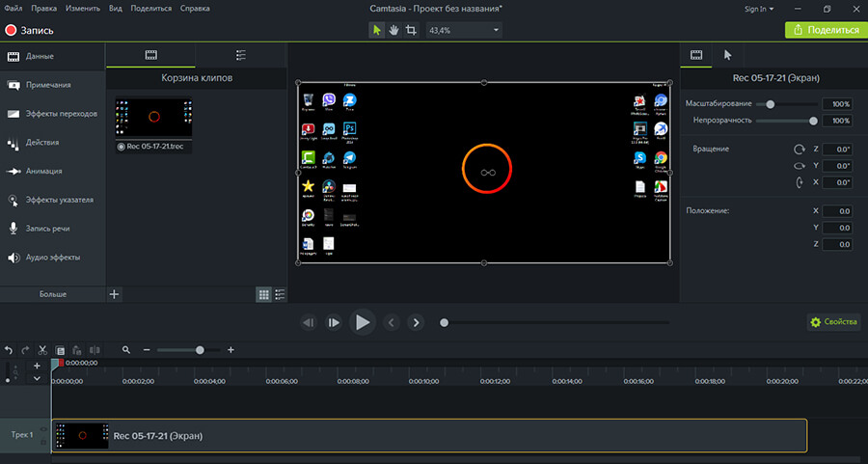This screenshot has width=868, height=464.
Task: Open the canvas zoom 43,4% dropdown
Action: point(463,30)
